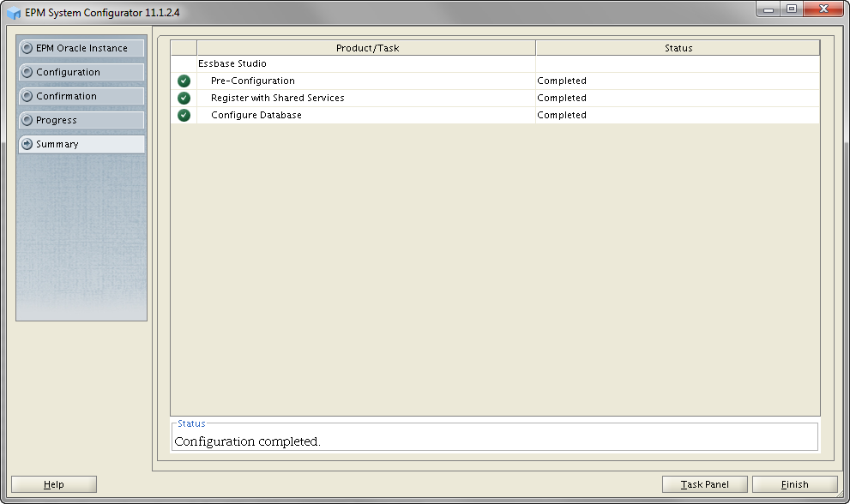Click the Completed status for Pre-Configuration
Viewport: 850px width, 504px height.
[x=562, y=81]
